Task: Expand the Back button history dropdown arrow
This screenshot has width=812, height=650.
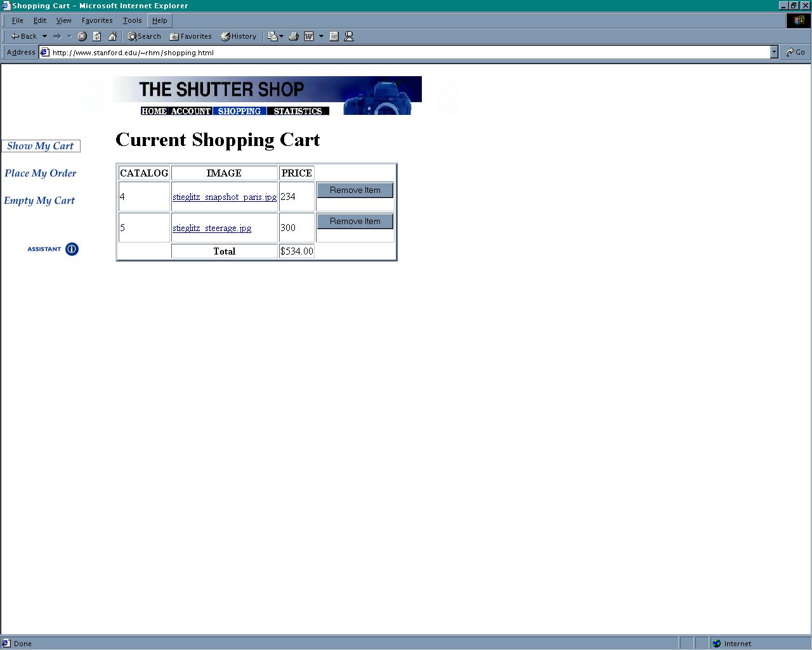Action: point(44,36)
